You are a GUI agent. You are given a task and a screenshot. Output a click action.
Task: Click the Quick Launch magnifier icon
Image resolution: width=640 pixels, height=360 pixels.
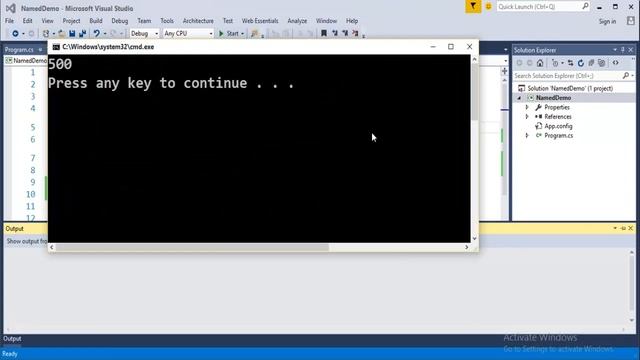pyautogui.click(x=585, y=6)
